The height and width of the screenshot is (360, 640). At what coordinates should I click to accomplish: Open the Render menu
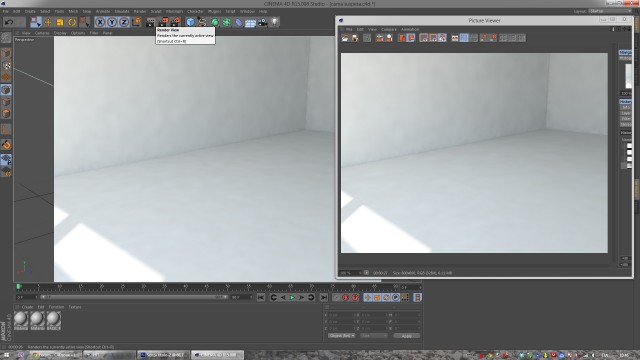(140, 11)
